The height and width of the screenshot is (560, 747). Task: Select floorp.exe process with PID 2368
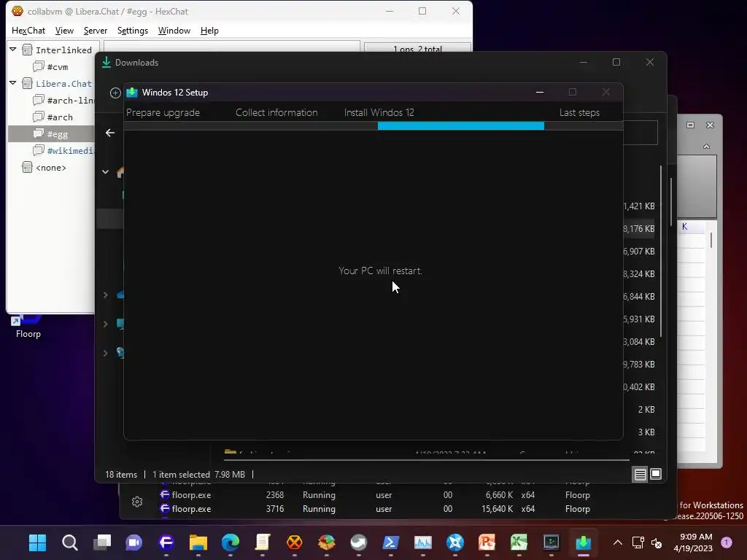376,495
